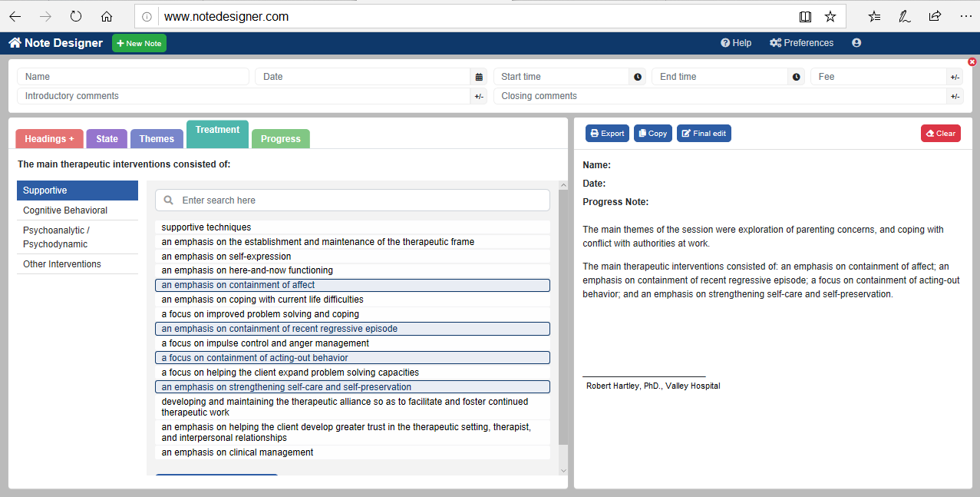Toggle 'an emphasis on here-and-now functioning'
This screenshot has height=497, width=980.
(x=352, y=270)
